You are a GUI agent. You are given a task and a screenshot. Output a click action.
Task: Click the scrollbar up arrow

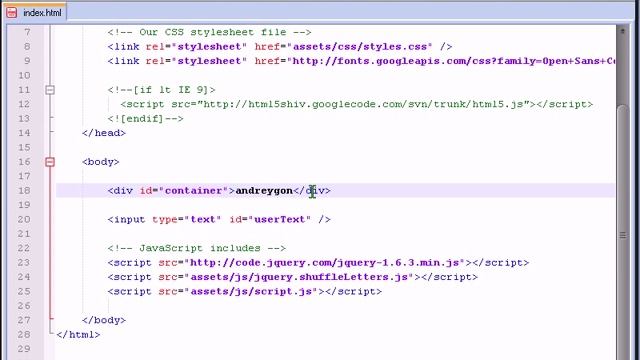pos(622,31)
